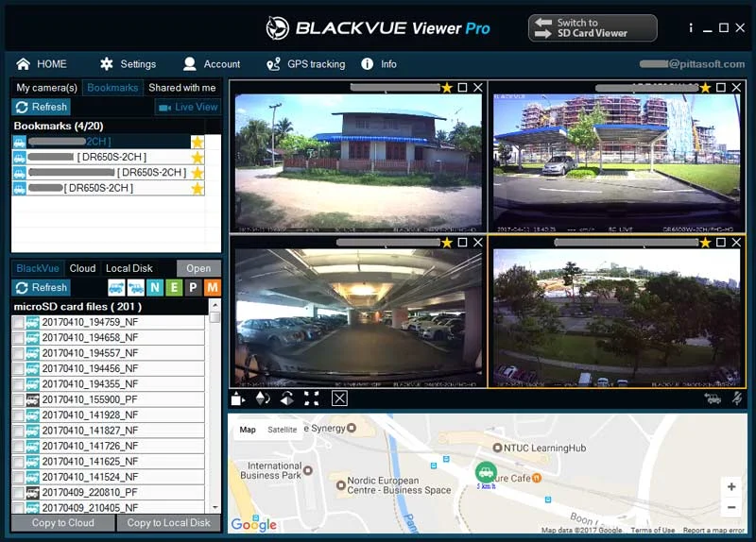Click the Open button
This screenshot has width=756, height=542.
point(198,268)
